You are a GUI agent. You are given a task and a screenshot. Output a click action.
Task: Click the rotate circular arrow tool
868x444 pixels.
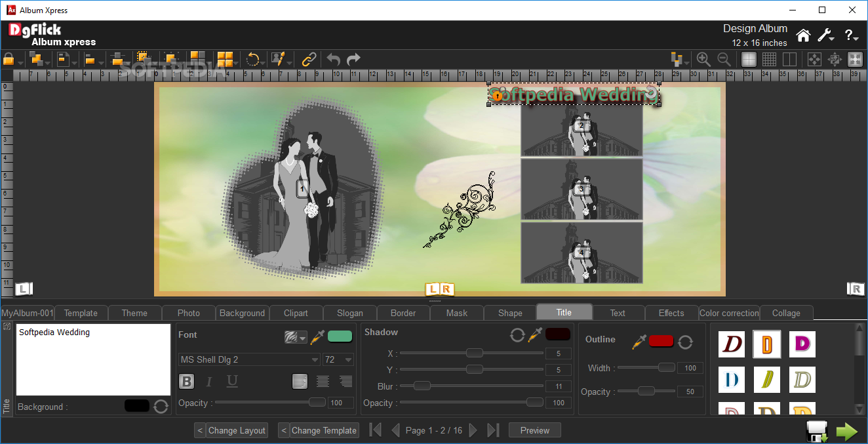pyautogui.click(x=252, y=59)
